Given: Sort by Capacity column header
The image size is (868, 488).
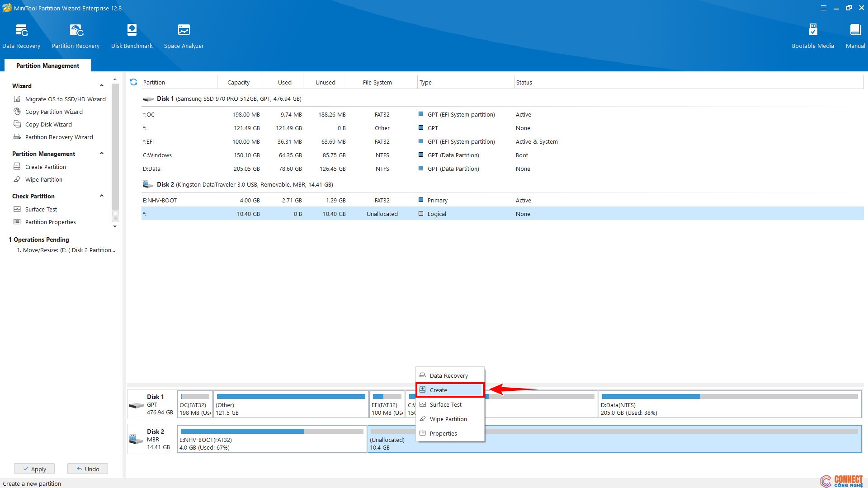Looking at the screenshot, I should coord(238,82).
